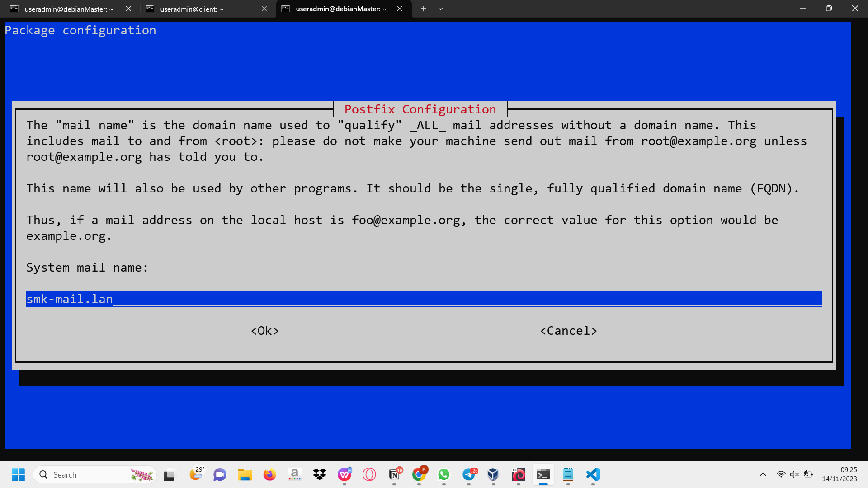Click the System mail name input field

pos(424,299)
